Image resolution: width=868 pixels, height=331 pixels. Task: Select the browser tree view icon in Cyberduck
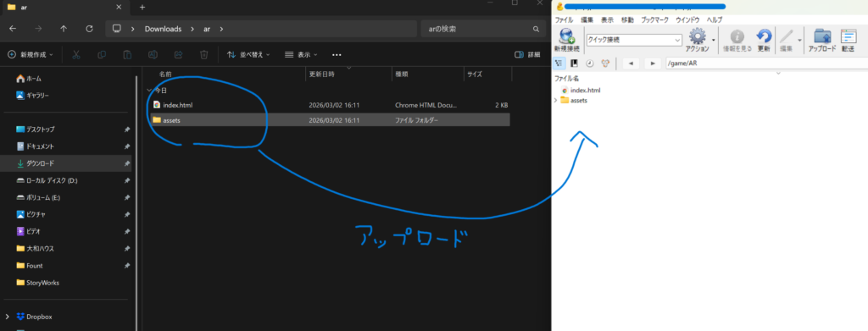[x=559, y=63]
